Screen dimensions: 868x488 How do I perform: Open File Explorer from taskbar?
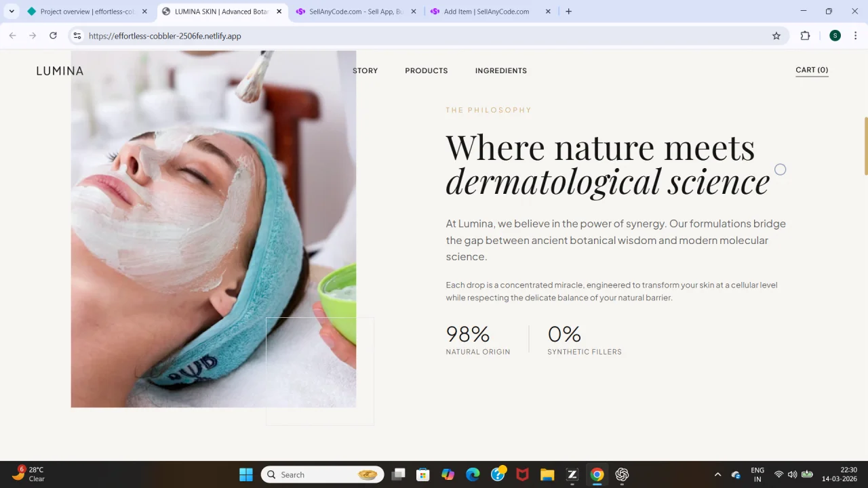click(547, 474)
